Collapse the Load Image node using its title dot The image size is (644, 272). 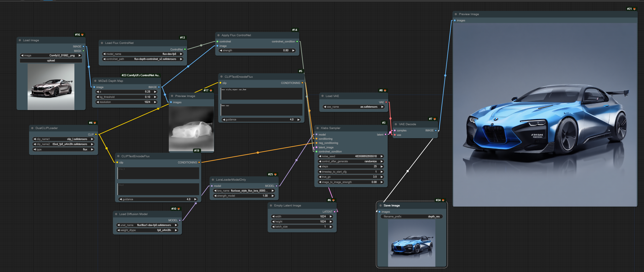20,40
